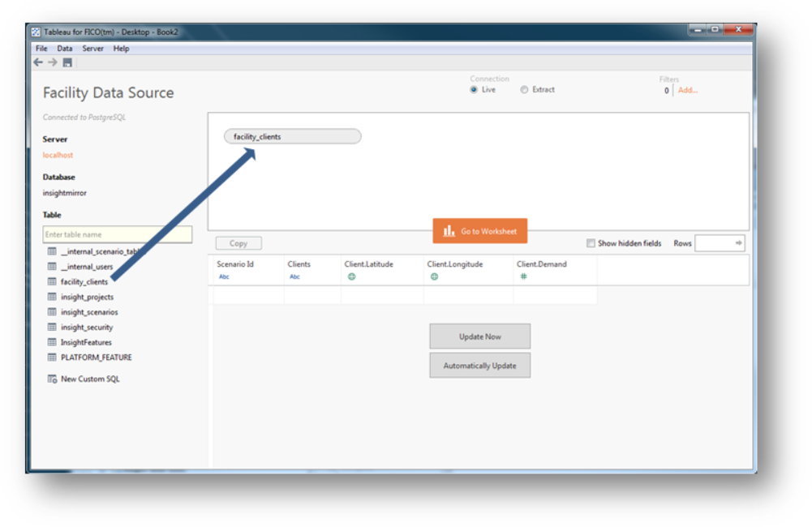
Task: Click the save toolbar icon
Action: point(67,62)
